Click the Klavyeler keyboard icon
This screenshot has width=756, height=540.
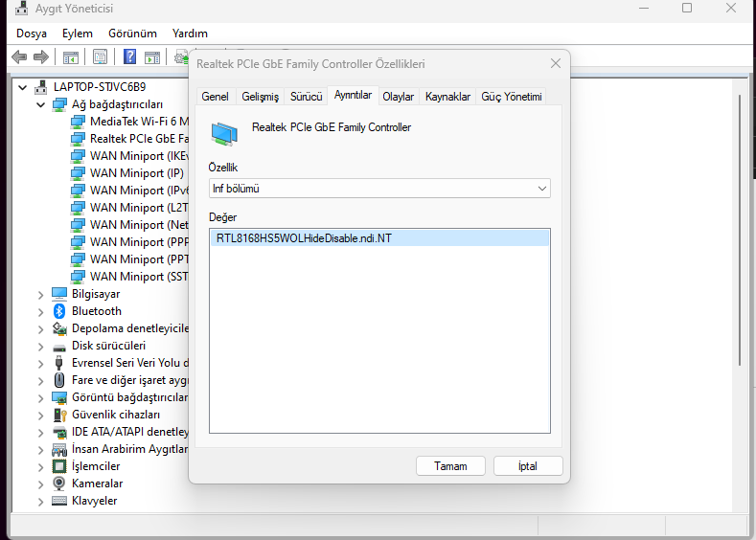click(x=59, y=501)
